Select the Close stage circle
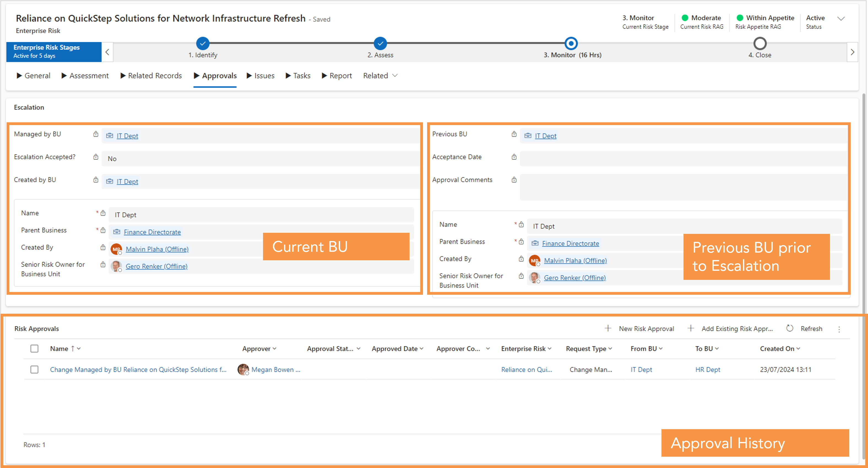This screenshot has height=468, width=868. (x=759, y=44)
